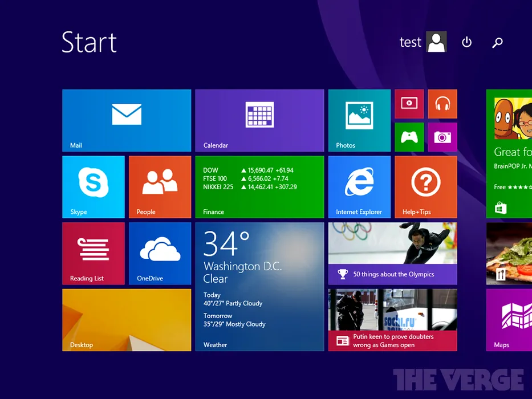Image resolution: width=532 pixels, height=399 pixels.
Task: Click the search magnifier icon
Action: [x=497, y=42]
